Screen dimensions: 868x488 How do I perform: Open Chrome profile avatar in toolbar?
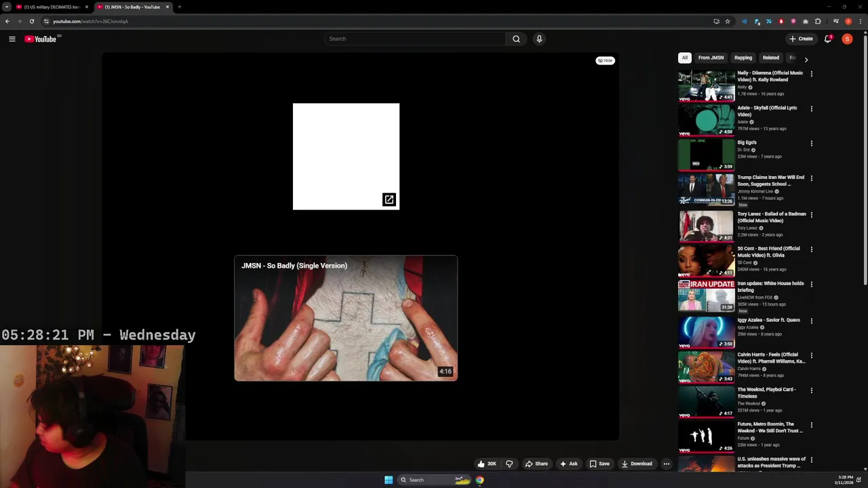[x=848, y=21]
